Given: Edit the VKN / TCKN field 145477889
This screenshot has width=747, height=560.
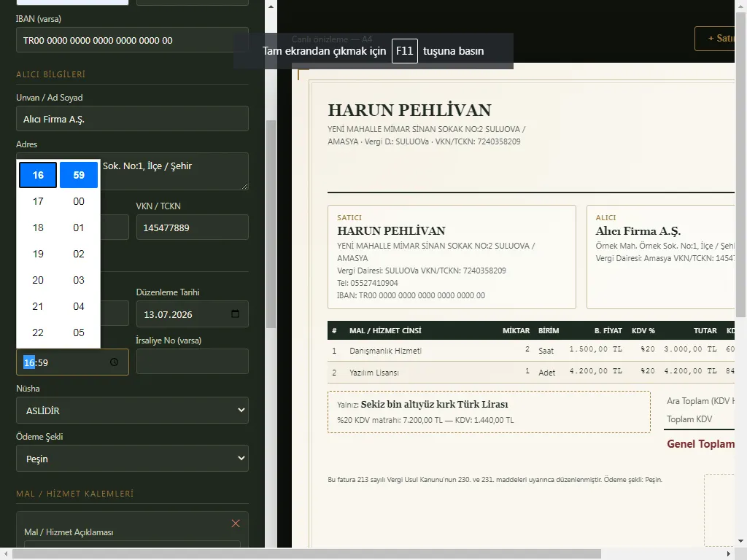Looking at the screenshot, I should 193,227.
